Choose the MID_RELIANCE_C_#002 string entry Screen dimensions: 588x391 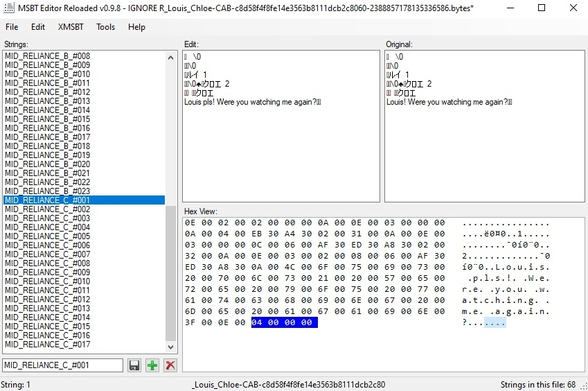tap(47, 209)
